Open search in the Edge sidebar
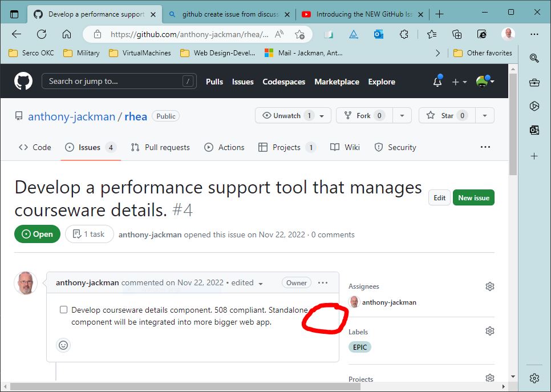 [x=534, y=58]
